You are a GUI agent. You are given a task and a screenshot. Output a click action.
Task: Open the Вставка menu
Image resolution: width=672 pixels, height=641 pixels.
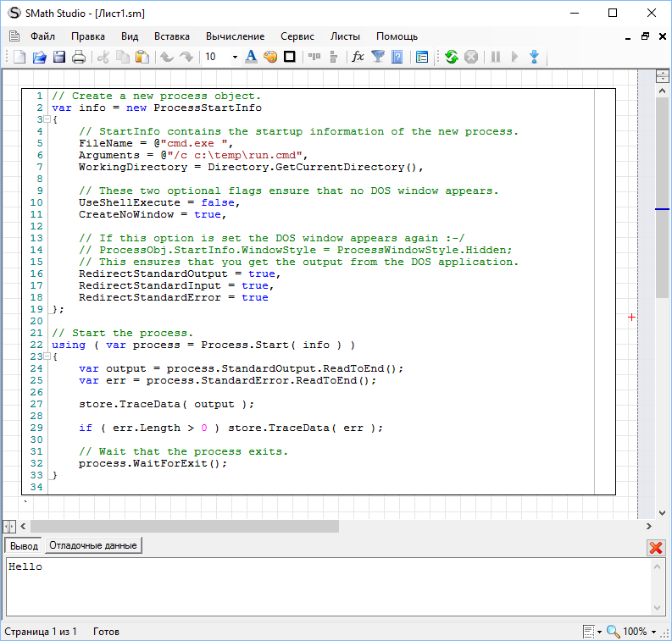[172, 36]
